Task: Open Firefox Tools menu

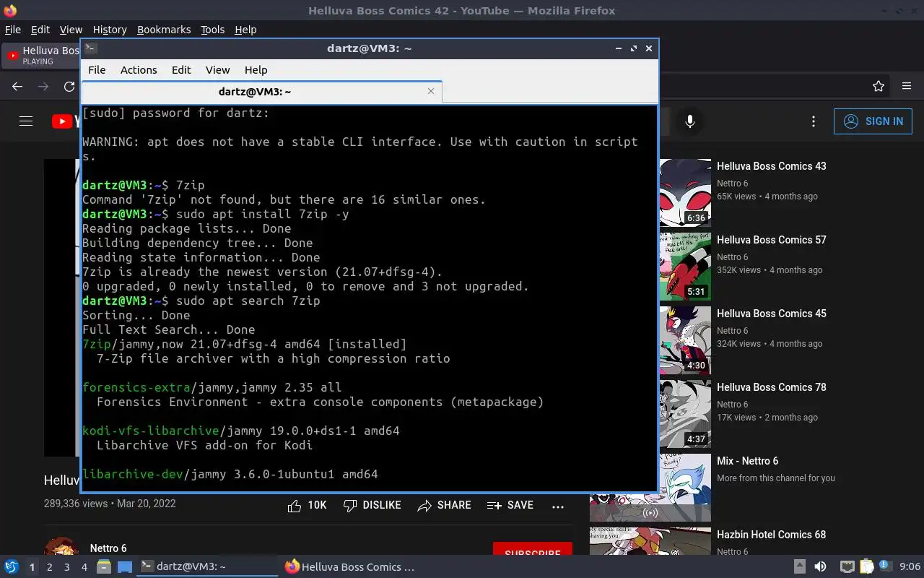Action: [x=213, y=30]
